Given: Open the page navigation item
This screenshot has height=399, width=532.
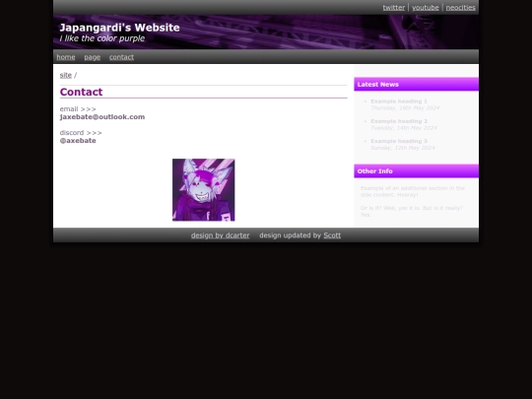Looking at the screenshot, I should pyautogui.click(x=93, y=57).
